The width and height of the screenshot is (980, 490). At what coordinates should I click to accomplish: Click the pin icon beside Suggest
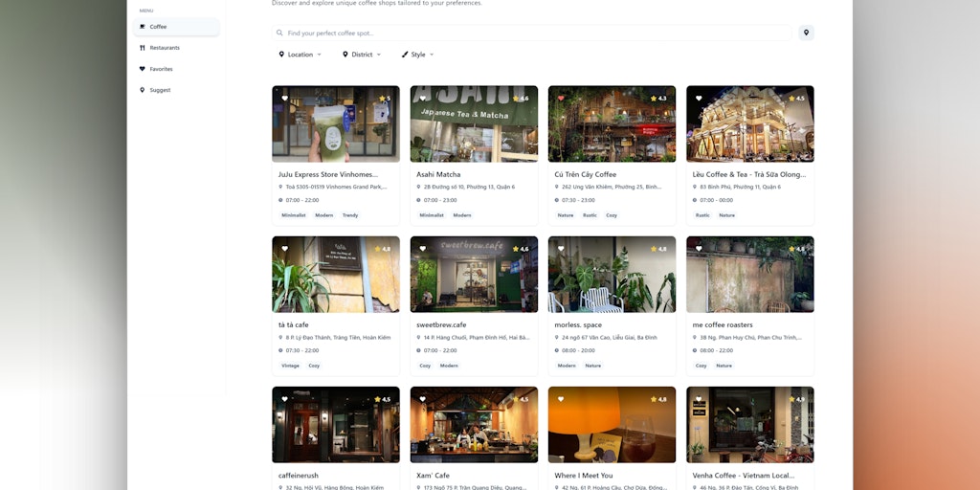click(142, 90)
